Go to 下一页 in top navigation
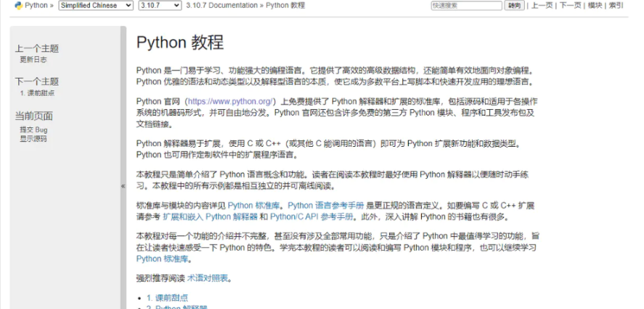644x309 pixels. click(571, 5)
